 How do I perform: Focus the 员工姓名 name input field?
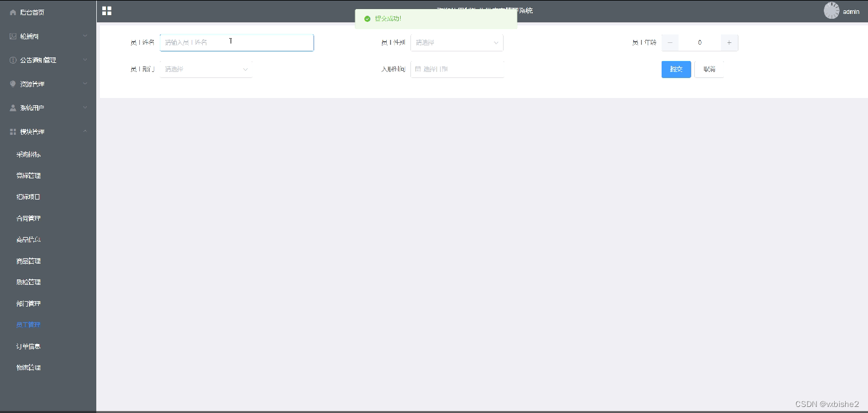(237, 43)
